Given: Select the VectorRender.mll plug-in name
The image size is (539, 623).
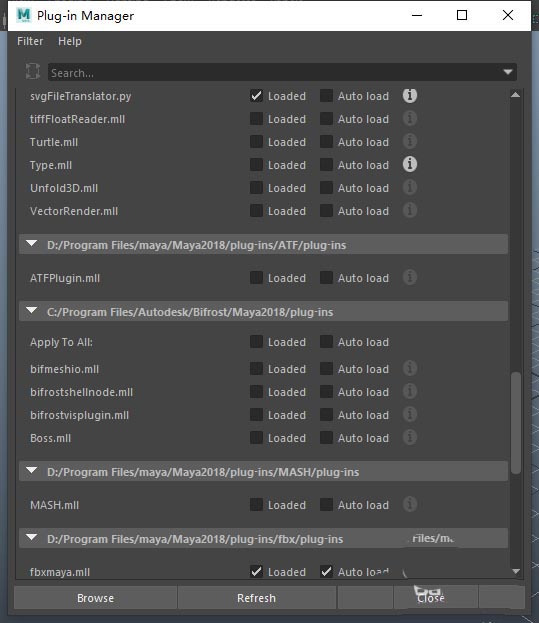Looking at the screenshot, I should (74, 211).
